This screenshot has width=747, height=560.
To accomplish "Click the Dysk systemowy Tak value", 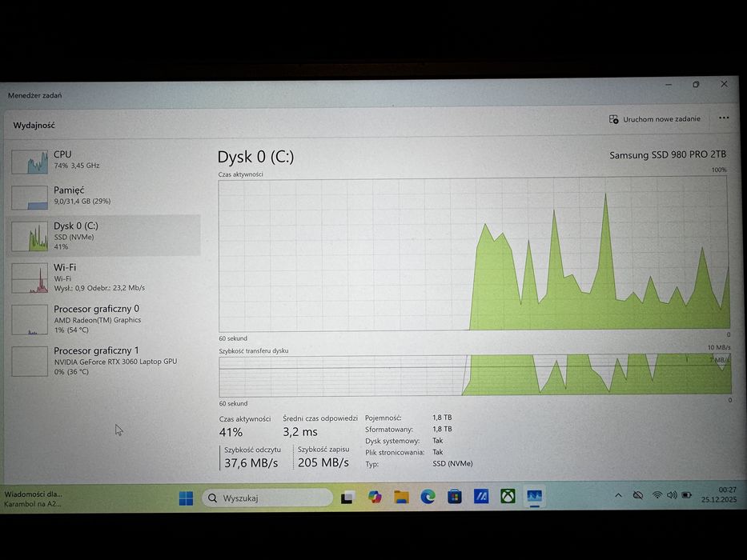I will point(438,441).
